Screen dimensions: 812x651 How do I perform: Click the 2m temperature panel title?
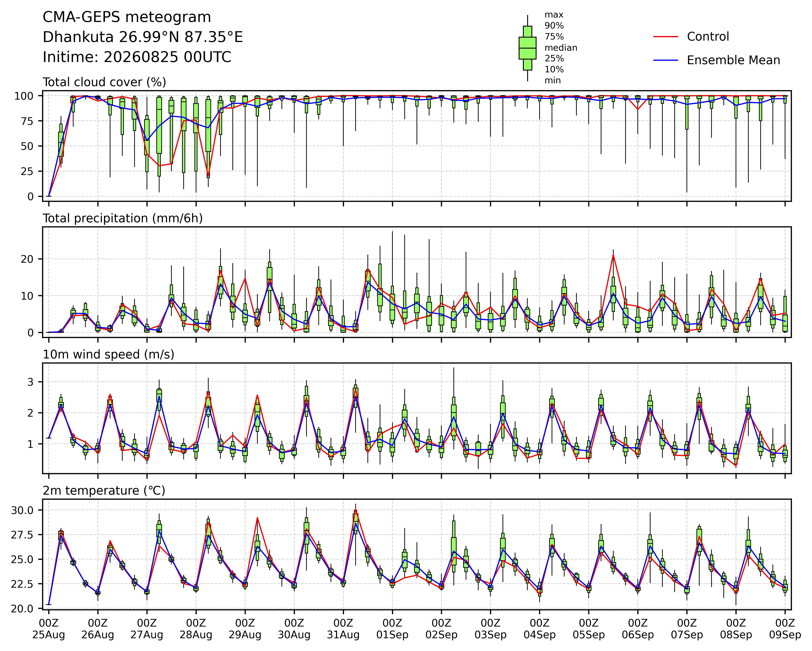(104, 491)
